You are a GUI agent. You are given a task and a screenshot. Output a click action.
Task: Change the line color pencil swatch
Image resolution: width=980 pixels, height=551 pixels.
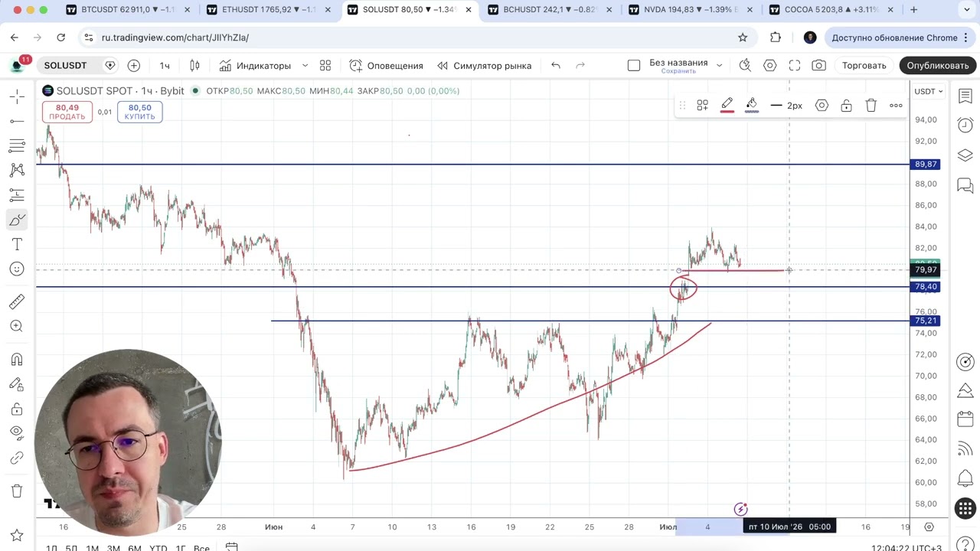pyautogui.click(x=727, y=106)
